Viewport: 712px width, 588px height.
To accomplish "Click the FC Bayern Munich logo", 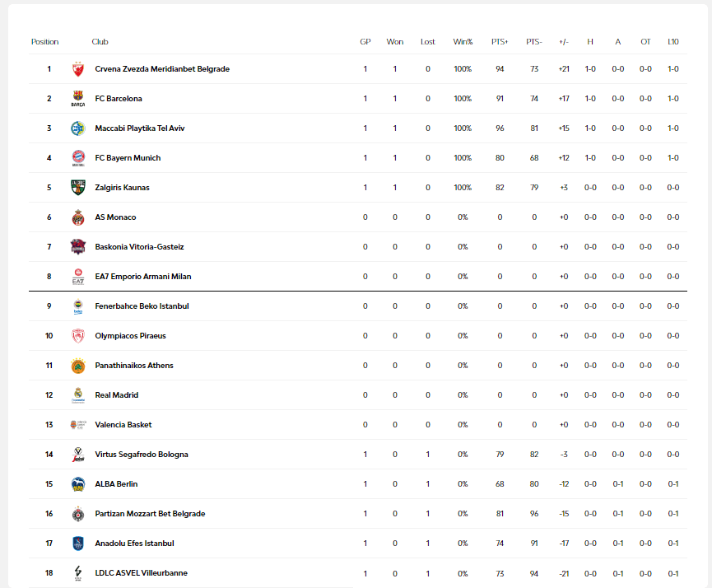I will click(x=78, y=158).
